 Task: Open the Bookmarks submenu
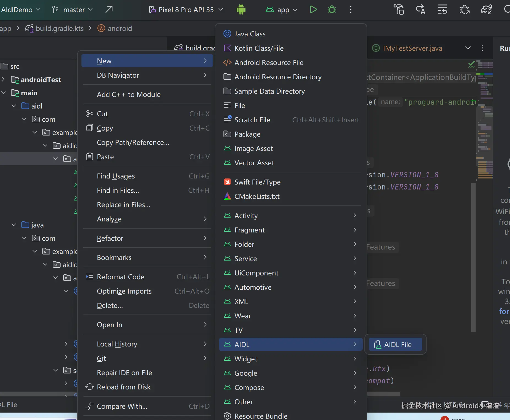pos(147,258)
